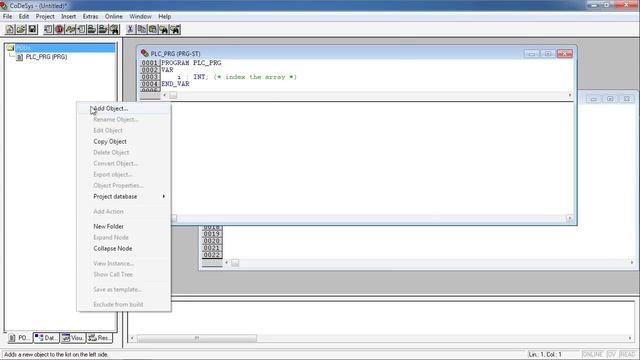Click line number 0003 in declaration editor
640x360 pixels.
click(x=149, y=77)
